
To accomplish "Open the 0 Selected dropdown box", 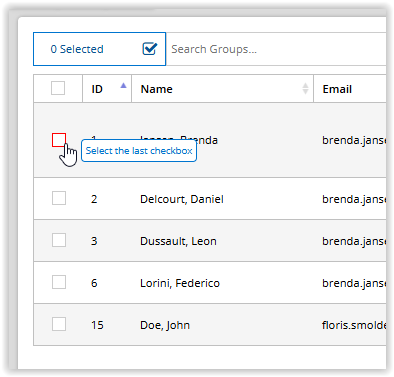I will click(99, 49).
